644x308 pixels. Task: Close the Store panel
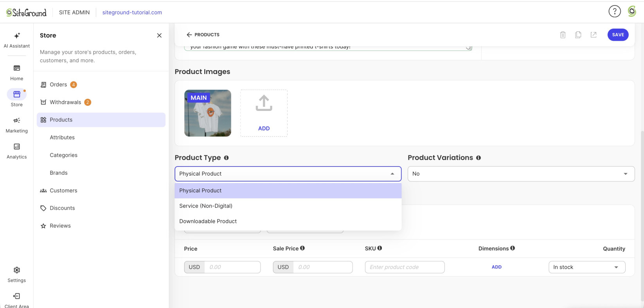[159, 35]
